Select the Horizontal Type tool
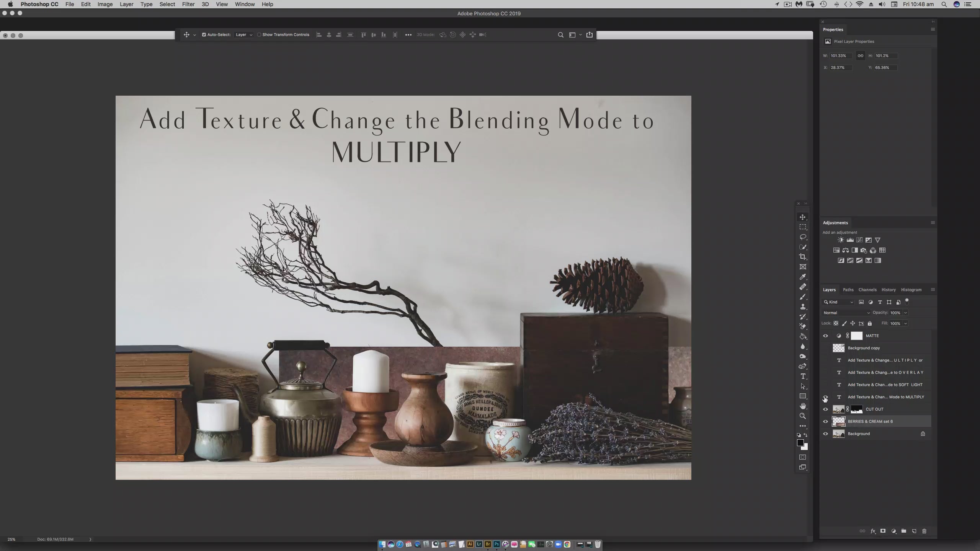 point(803,376)
